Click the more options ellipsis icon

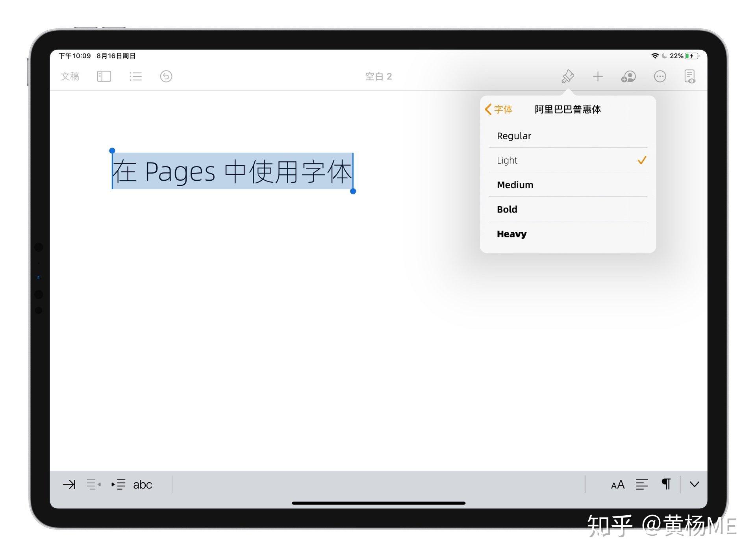coord(659,77)
